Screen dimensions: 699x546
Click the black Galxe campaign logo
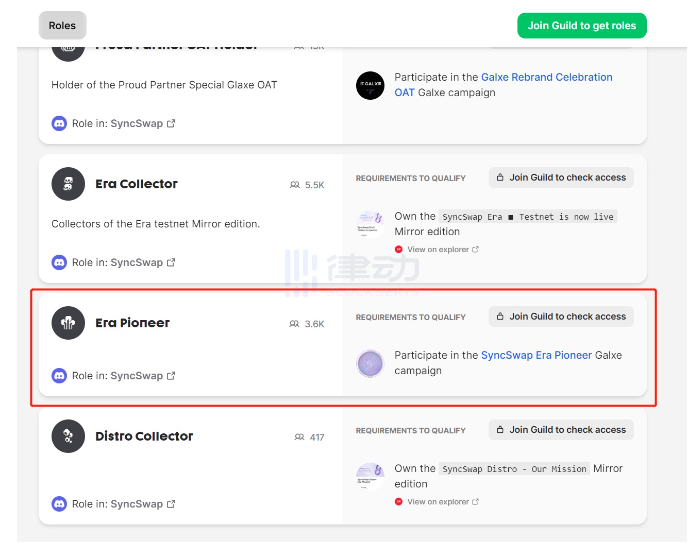[370, 85]
